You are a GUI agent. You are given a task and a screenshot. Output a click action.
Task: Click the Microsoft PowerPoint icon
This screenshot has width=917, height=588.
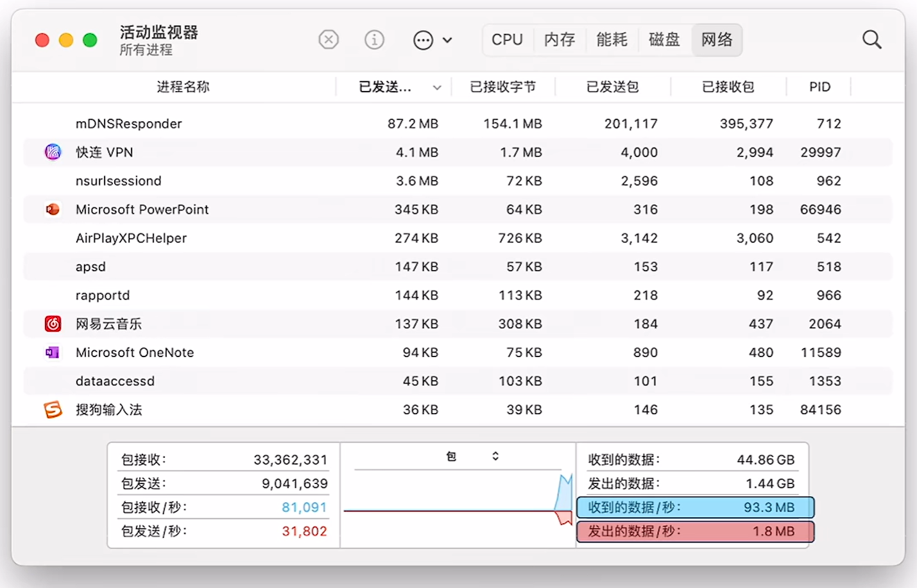coord(53,209)
